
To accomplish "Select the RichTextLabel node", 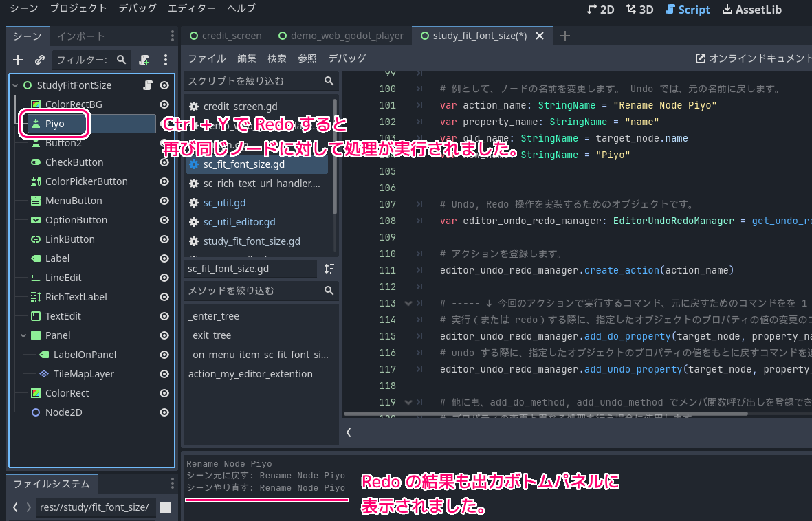I will 76,297.
